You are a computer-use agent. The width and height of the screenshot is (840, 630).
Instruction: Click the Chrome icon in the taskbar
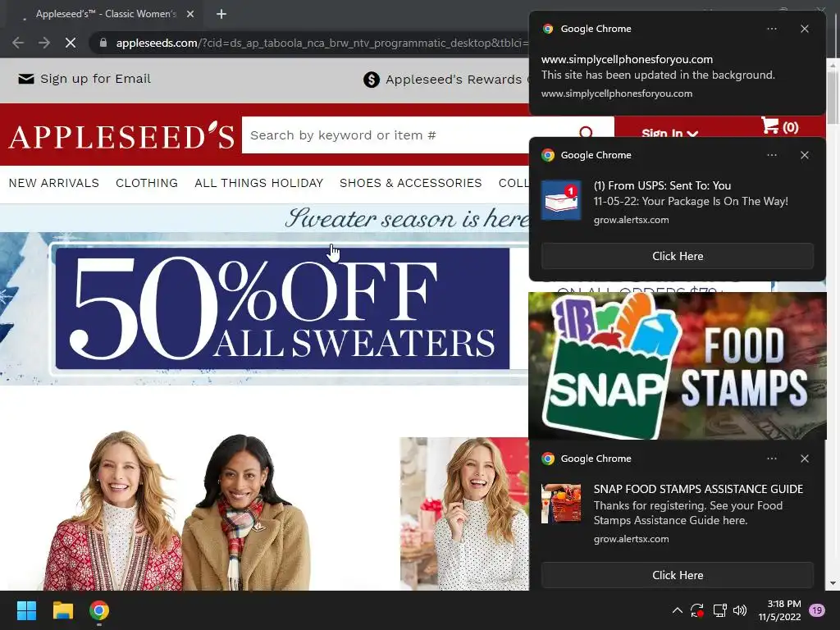(x=99, y=610)
